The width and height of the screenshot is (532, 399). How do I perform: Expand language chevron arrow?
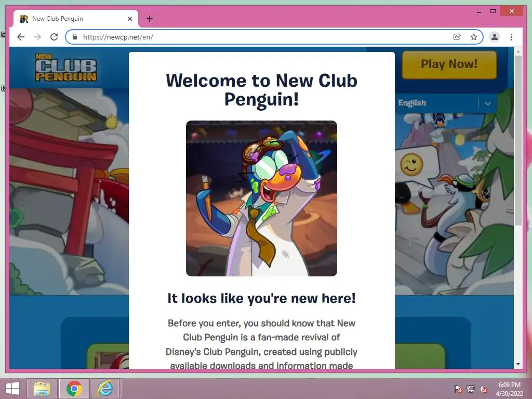[x=487, y=103]
